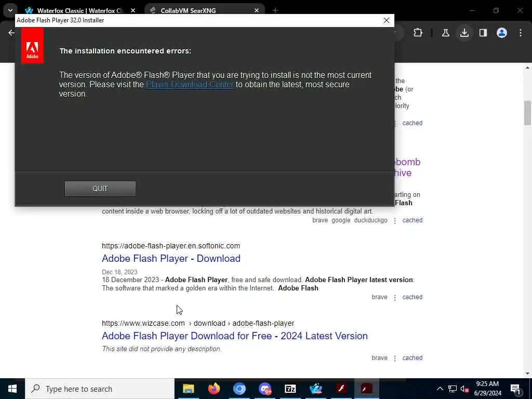532x399 pixels.
Task: Open options menu beside duckduckgo label
Action: click(395, 220)
